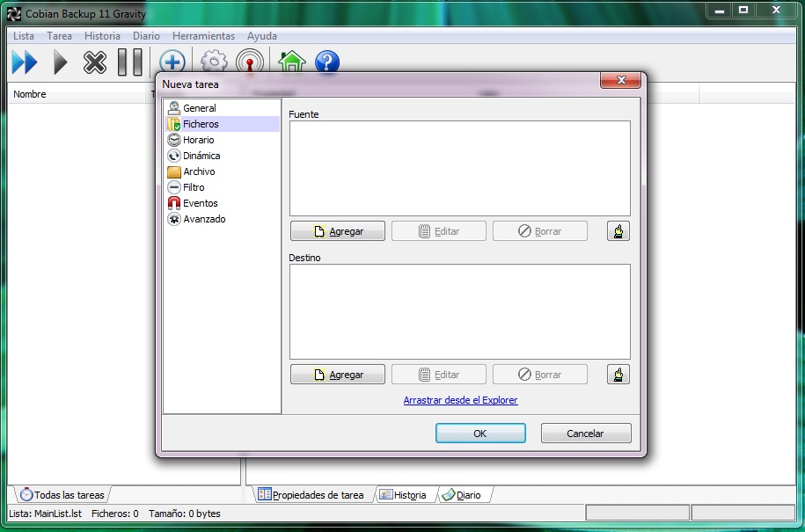Screen dimensions: 805x532
Task: Abort backup with X toolbar icon
Action: [94, 62]
